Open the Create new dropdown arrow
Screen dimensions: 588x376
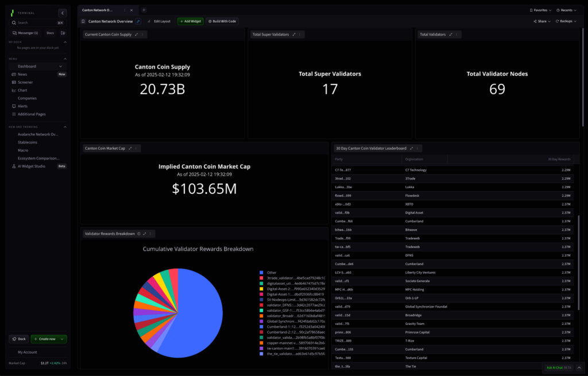tap(62, 339)
